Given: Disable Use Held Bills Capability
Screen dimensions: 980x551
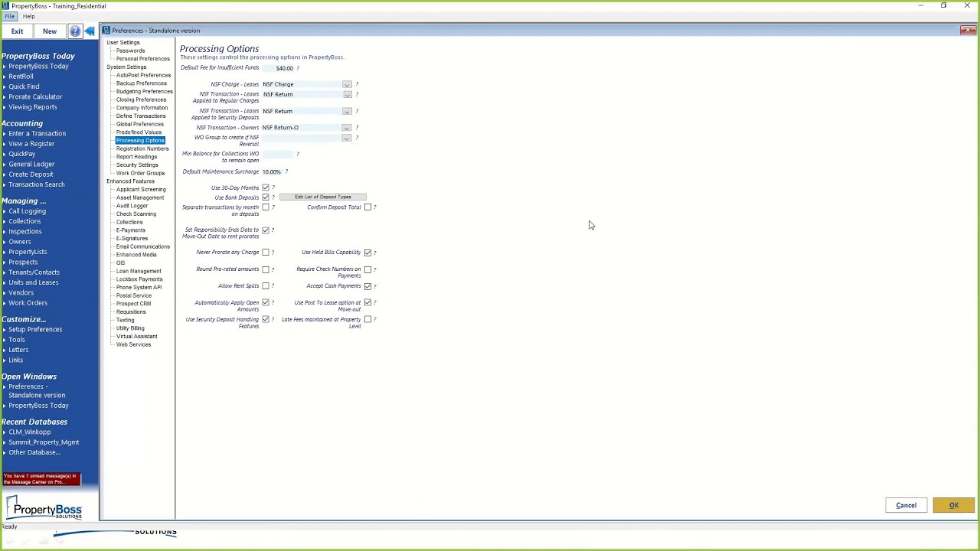Looking at the screenshot, I should [x=367, y=253].
